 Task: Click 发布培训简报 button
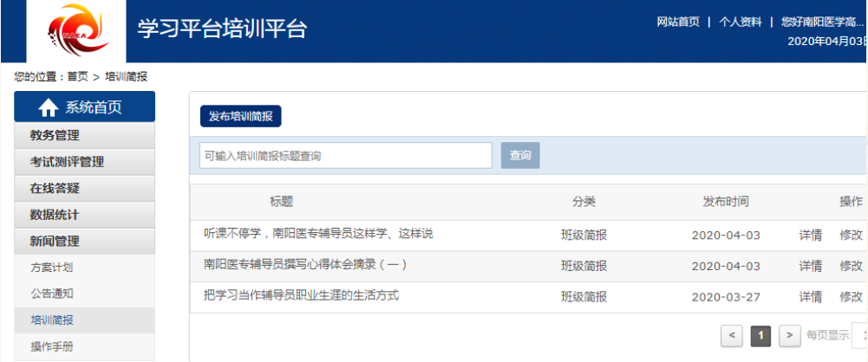tap(240, 116)
